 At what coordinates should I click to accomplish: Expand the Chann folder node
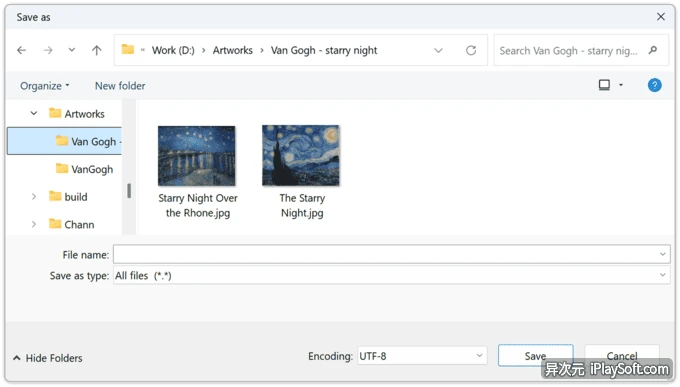(34, 224)
